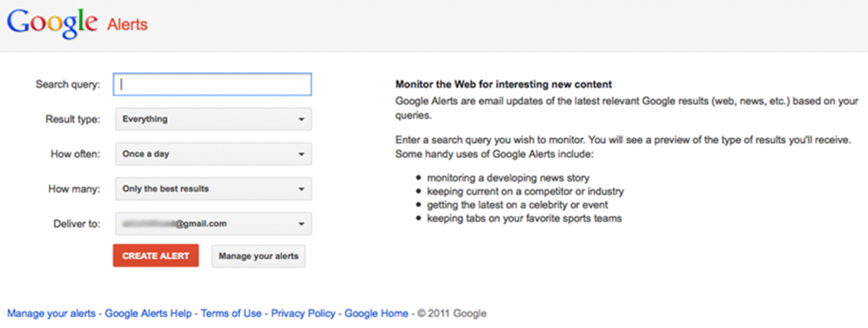Open the Terms of Use link
This screenshot has height=328, width=868.
tap(231, 314)
